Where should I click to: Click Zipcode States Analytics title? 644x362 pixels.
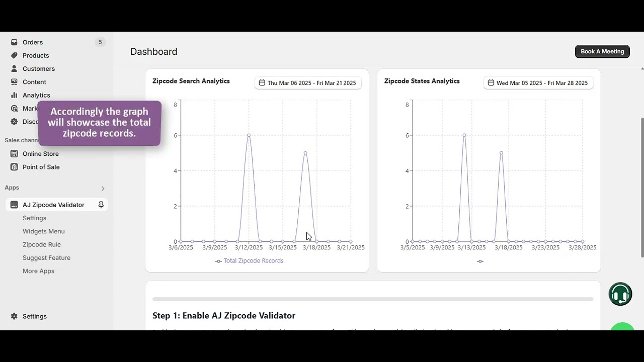(x=422, y=81)
